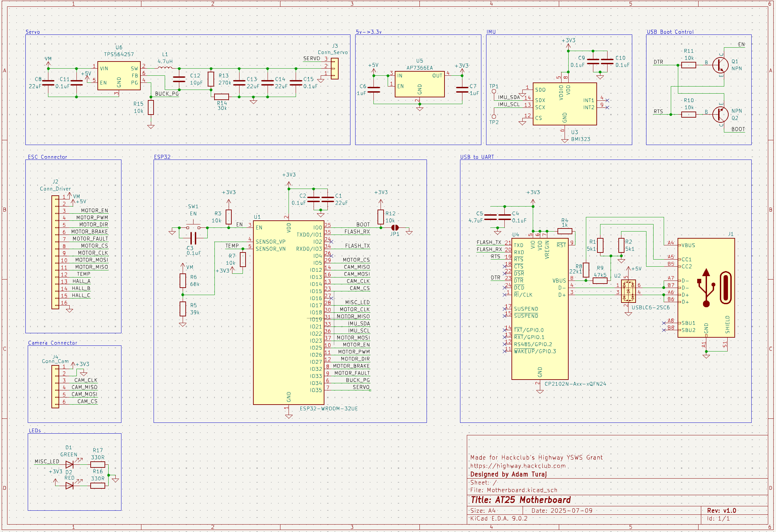Click the TEMP label near SENSOR_VP
This screenshot has height=532, width=776.
pos(232,246)
